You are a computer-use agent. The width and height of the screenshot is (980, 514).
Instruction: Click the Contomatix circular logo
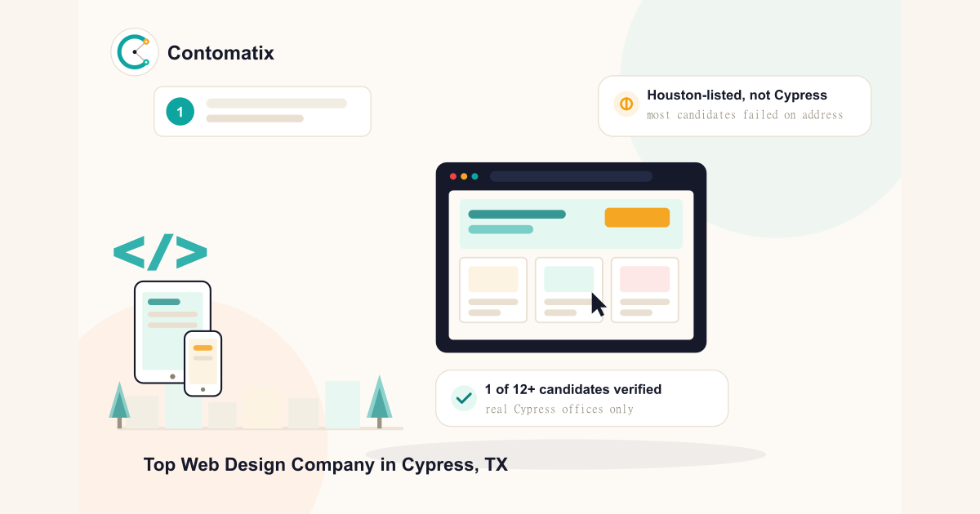pyautogui.click(x=135, y=52)
